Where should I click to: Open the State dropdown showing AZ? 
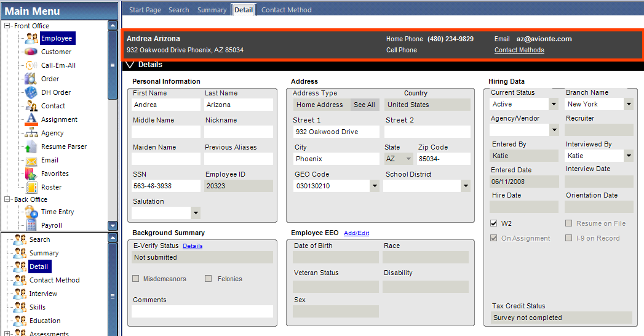408,159
